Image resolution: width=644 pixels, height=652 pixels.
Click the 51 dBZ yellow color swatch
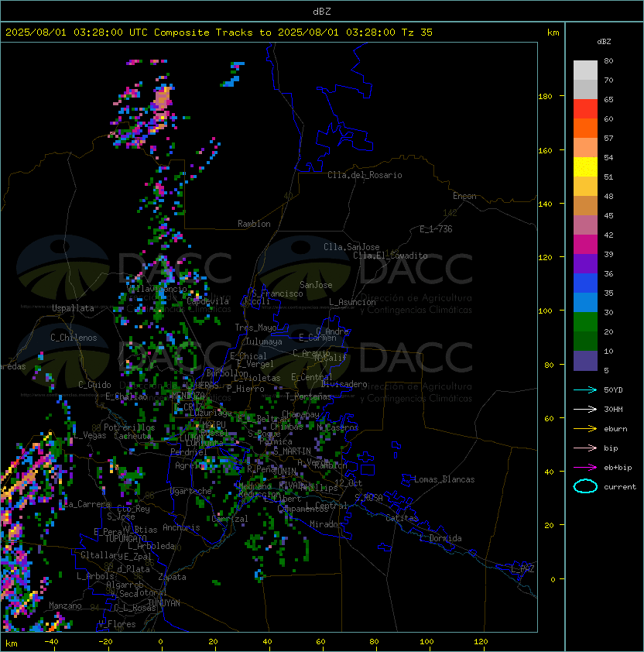click(585, 167)
